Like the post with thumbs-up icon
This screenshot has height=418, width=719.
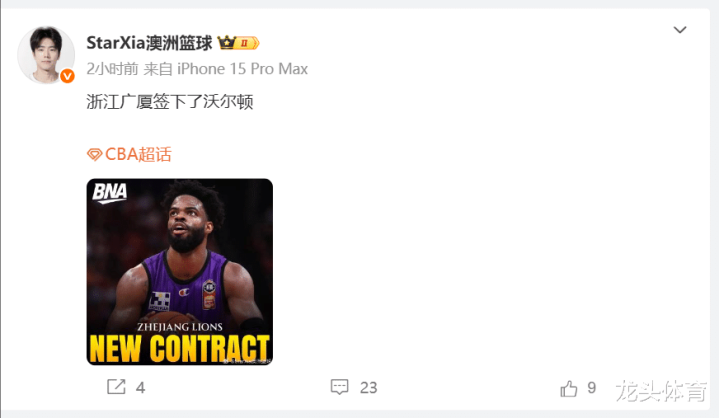click(569, 389)
